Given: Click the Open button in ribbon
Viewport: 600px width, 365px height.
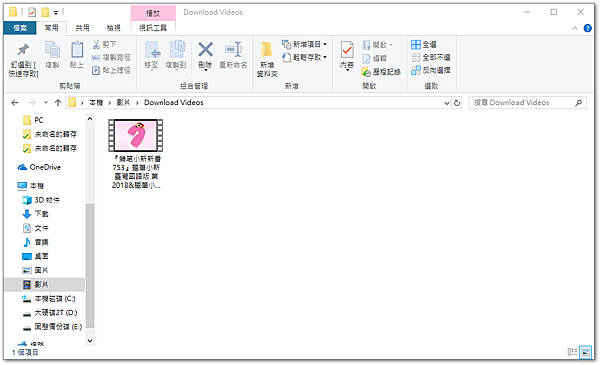Looking at the screenshot, I should point(378,45).
